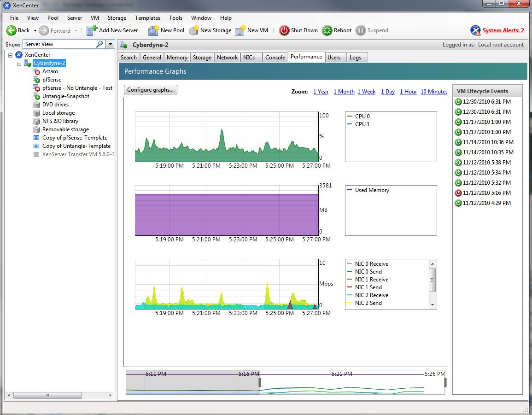The width and height of the screenshot is (532, 415).
Task: Click the Add New Server icon
Action: click(x=92, y=30)
